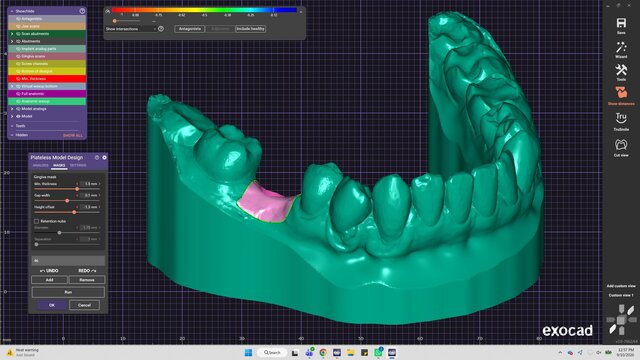Expand the Abutments group
640x360 pixels.
click(12, 41)
